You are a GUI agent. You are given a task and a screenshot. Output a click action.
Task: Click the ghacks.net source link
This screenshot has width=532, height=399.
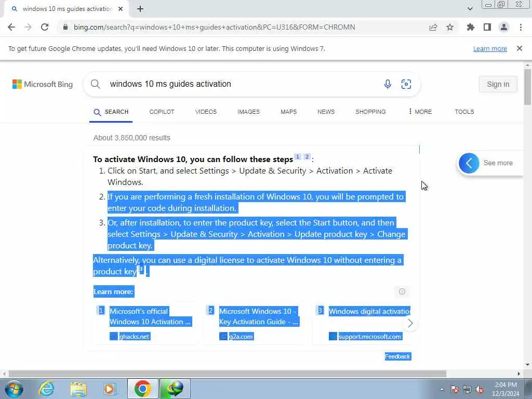(x=135, y=337)
